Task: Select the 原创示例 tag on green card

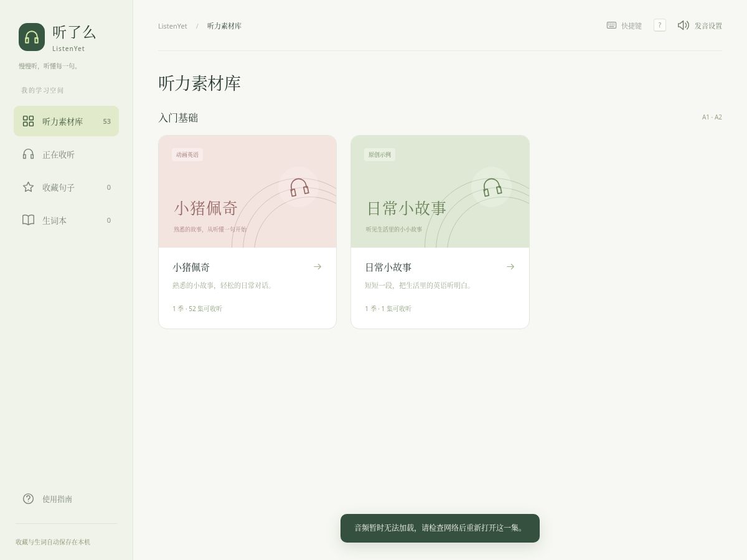Action: click(380, 154)
